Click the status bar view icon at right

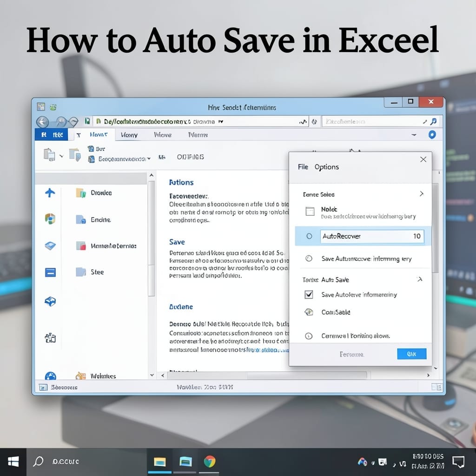(x=437, y=387)
